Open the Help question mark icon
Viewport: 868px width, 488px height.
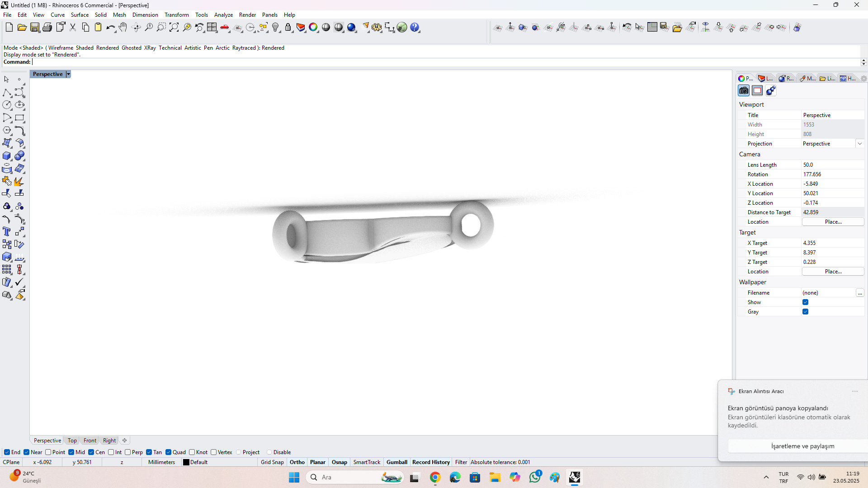tap(415, 28)
